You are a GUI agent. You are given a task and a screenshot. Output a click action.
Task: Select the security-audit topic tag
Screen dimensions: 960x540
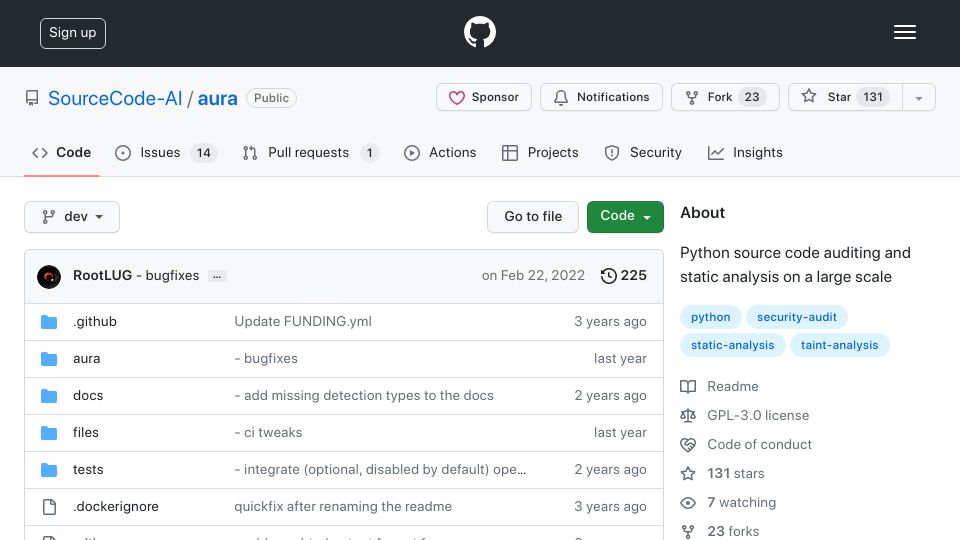click(797, 317)
